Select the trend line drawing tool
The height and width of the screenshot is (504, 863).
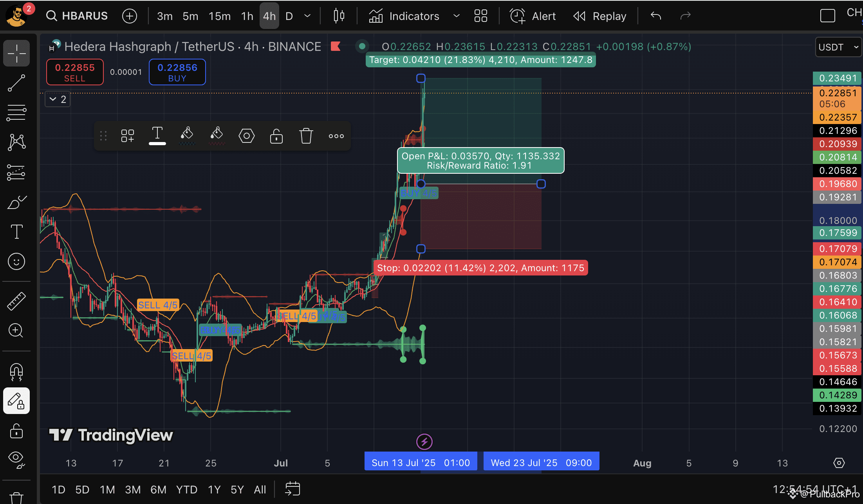point(16,83)
